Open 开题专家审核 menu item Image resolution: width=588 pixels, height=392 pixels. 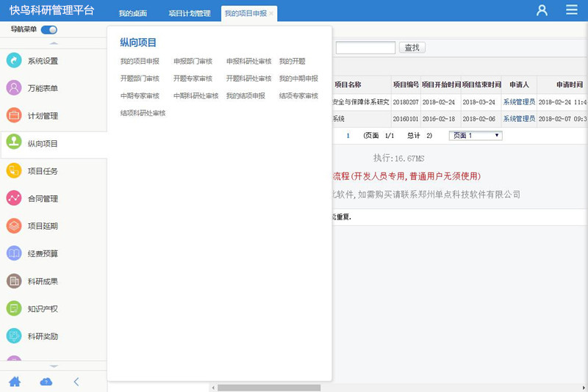(193, 79)
